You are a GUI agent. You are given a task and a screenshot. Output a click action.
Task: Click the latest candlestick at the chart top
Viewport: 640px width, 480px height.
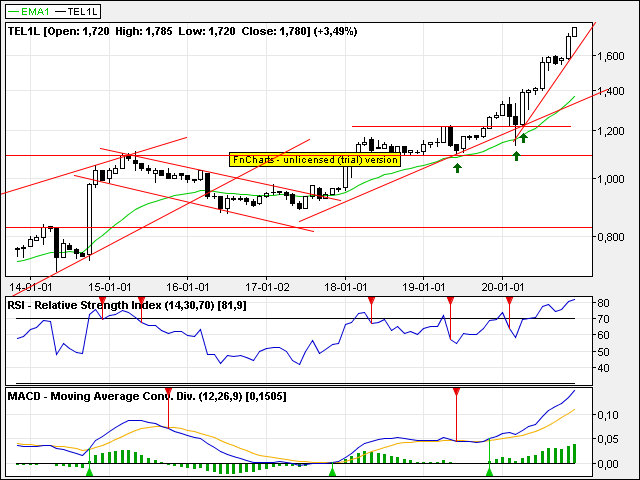(x=575, y=32)
